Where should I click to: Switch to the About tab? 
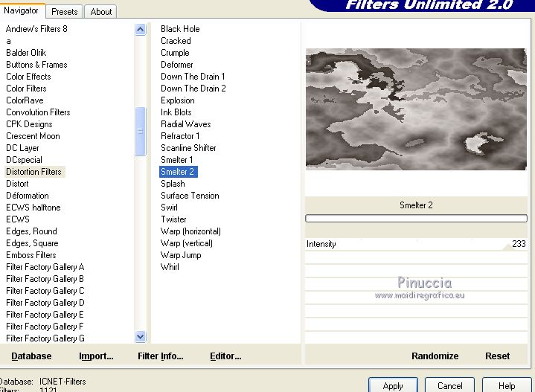(101, 12)
